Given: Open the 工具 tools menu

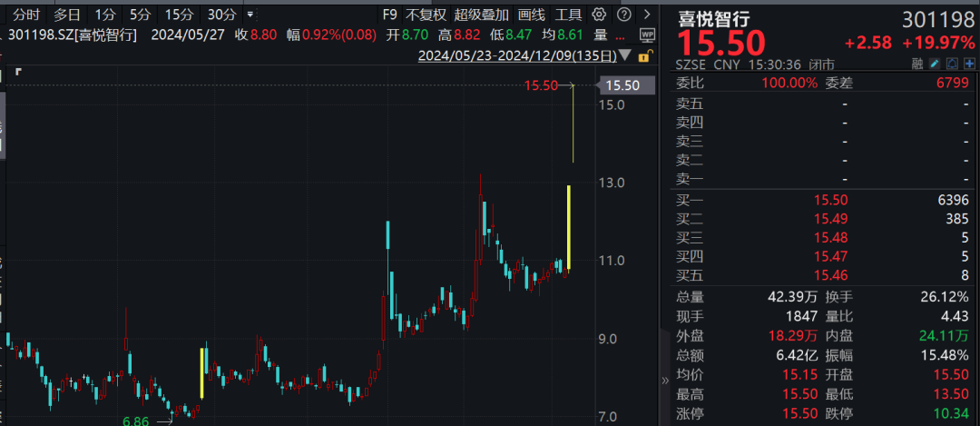Looking at the screenshot, I should (x=569, y=14).
